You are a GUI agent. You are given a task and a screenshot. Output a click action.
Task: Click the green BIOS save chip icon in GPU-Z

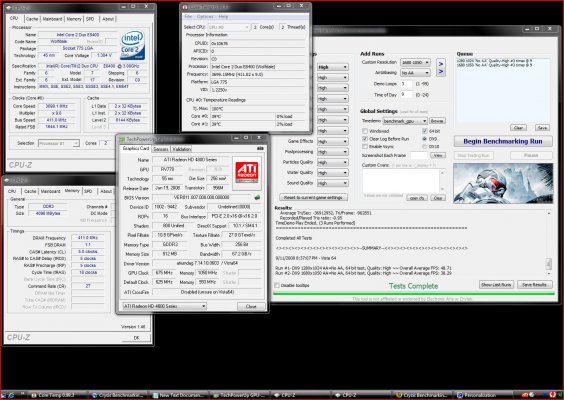point(257,197)
